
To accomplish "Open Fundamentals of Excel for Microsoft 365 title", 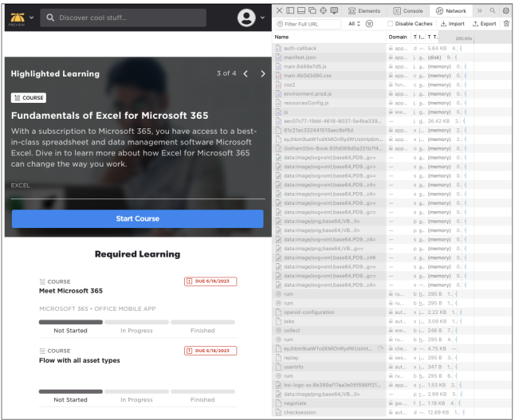I will (x=110, y=116).
